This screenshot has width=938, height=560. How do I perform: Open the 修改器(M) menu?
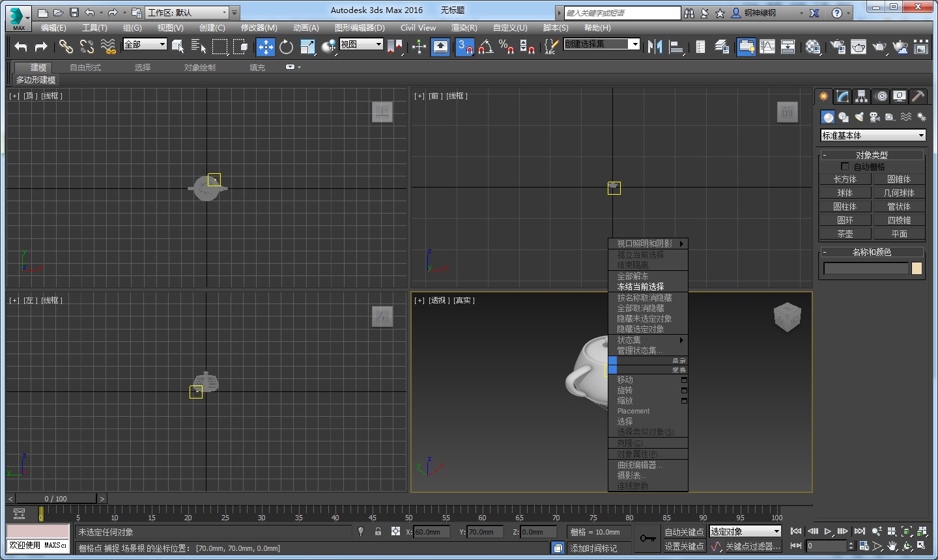(259, 28)
